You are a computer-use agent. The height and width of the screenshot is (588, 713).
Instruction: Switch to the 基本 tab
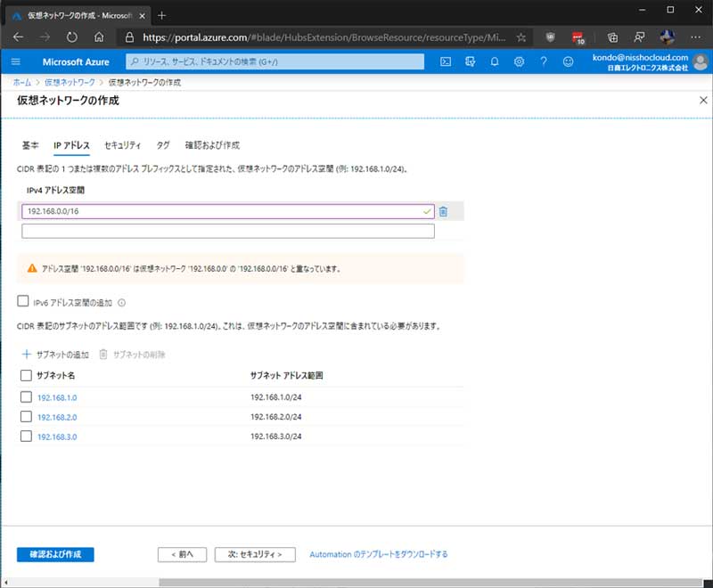pos(30,145)
